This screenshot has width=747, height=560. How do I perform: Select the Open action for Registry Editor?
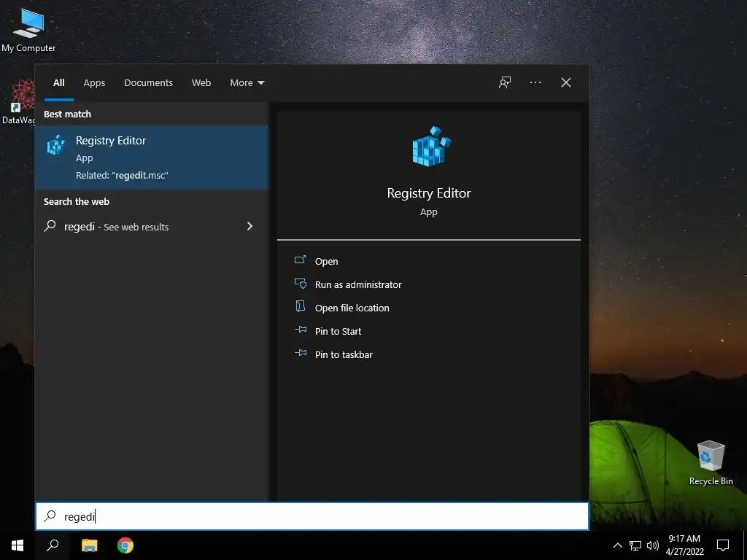pyautogui.click(x=326, y=261)
